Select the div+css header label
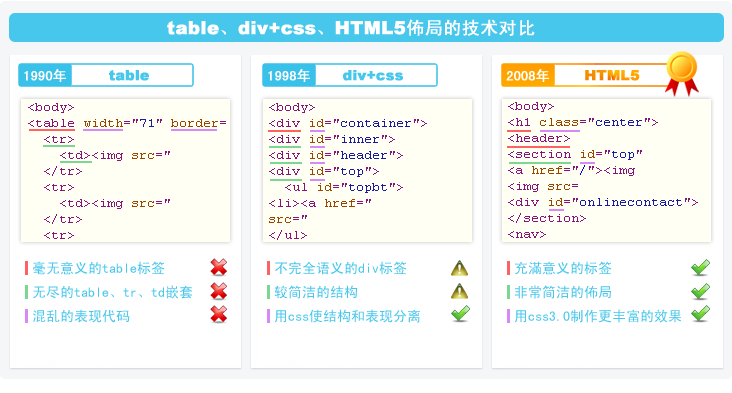Viewport: 732px width, 393px height. pyautogui.click(x=373, y=76)
